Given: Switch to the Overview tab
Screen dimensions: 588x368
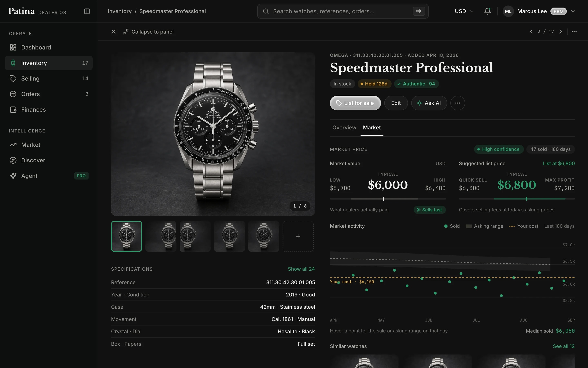Looking at the screenshot, I should click(x=344, y=128).
